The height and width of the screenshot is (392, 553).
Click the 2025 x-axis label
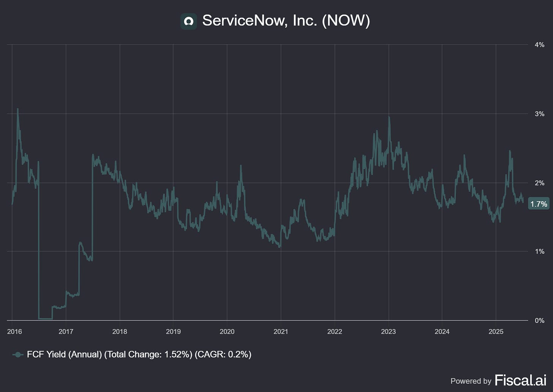496,332
